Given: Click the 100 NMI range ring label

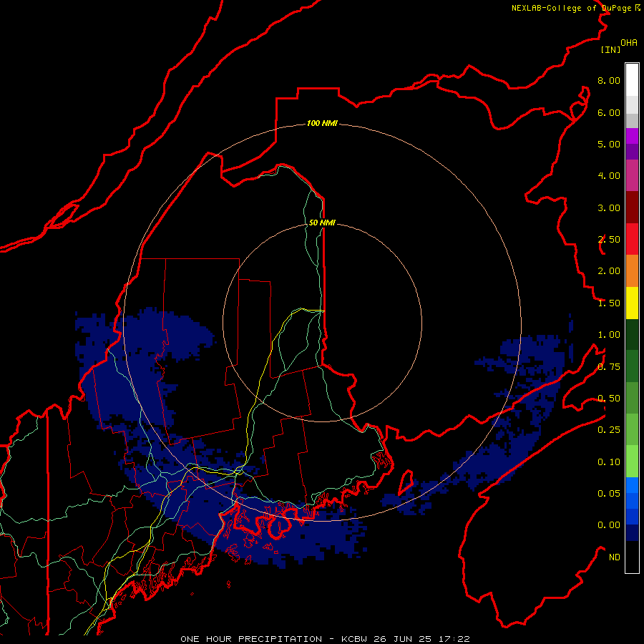Looking at the screenshot, I should (322, 123).
